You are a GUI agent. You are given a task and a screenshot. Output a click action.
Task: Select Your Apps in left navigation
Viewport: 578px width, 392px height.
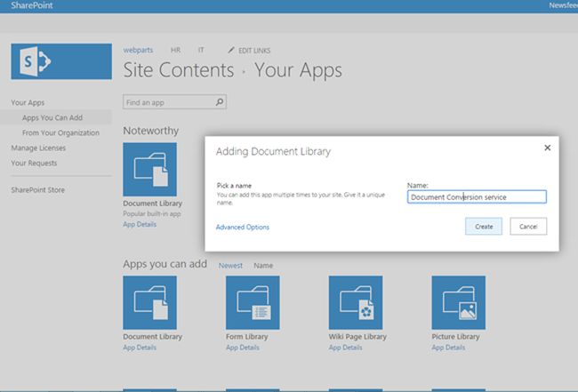28,102
